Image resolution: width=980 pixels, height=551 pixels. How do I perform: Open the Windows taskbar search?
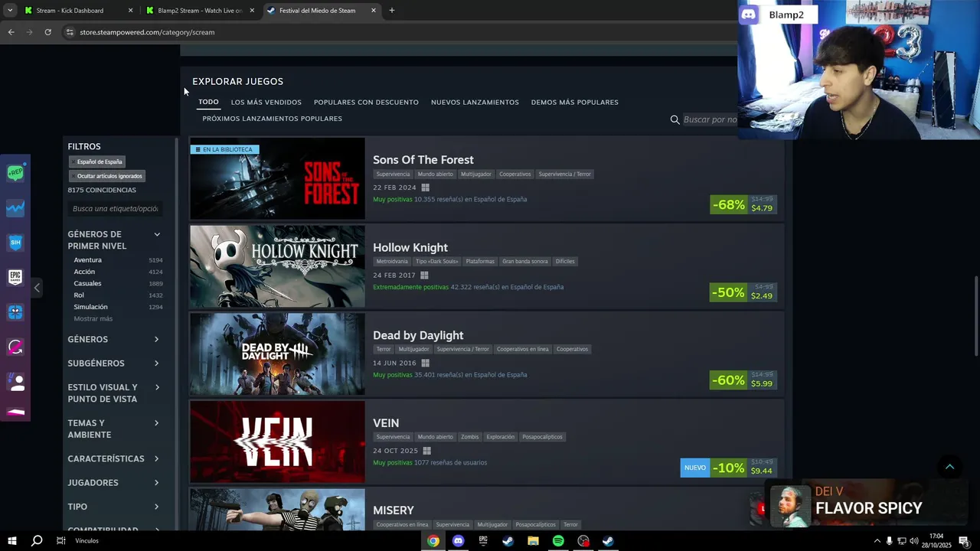click(x=37, y=541)
